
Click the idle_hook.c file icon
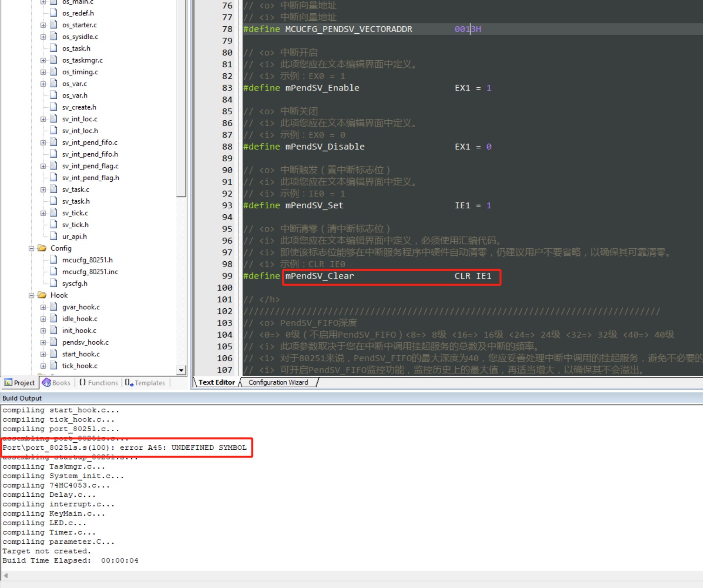[x=54, y=318]
